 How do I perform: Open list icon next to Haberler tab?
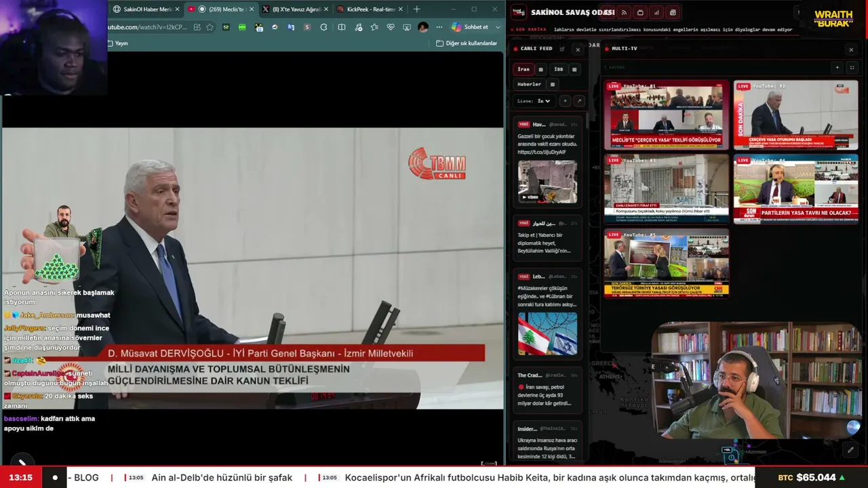(x=552, y=85)
